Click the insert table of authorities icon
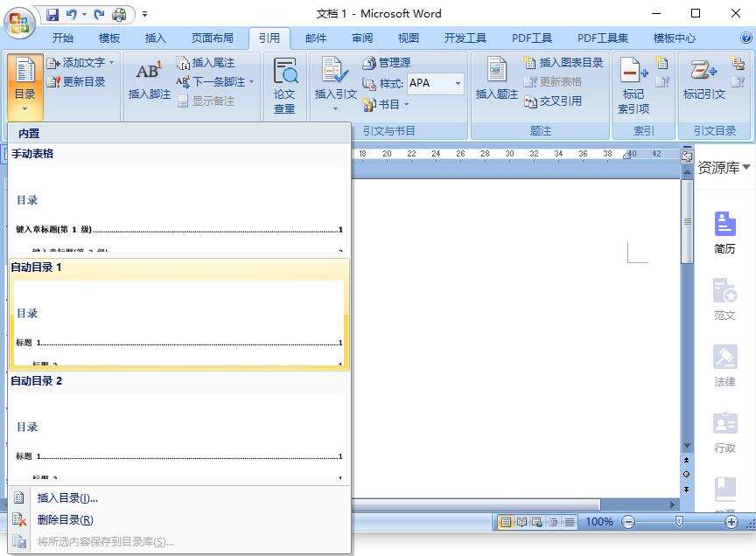The image size is (756, 556). pos(738,63)
